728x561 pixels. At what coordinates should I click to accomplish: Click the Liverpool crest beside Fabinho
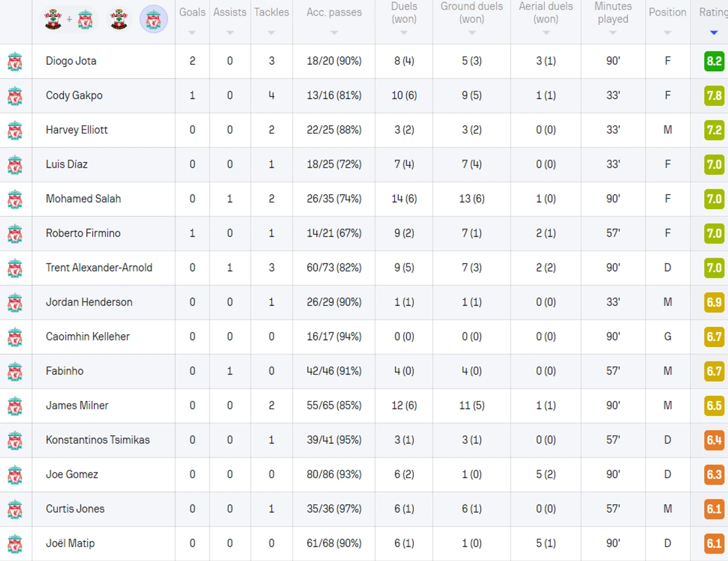pyautogui.click(x=15, y=372)
